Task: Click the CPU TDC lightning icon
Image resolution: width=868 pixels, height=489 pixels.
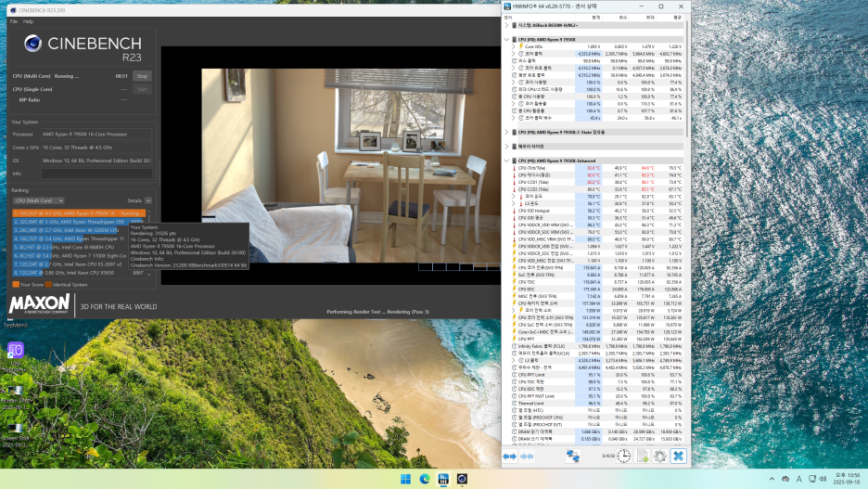Action: 515,282
